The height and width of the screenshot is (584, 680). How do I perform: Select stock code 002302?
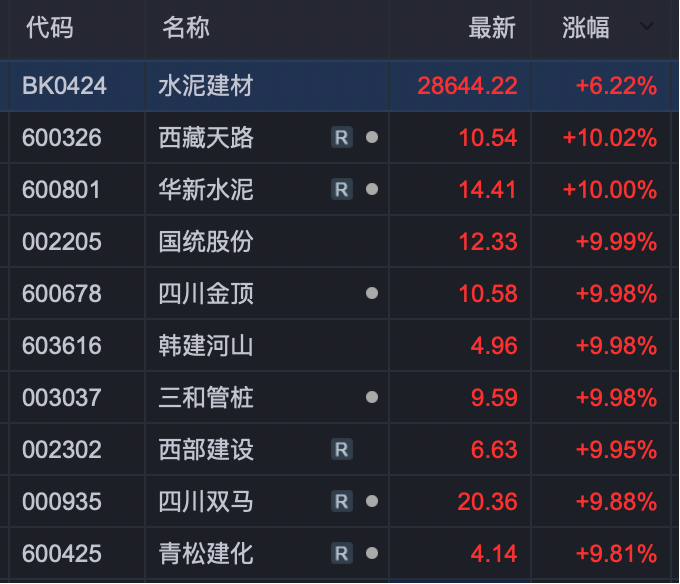click(x=62, y=450)
